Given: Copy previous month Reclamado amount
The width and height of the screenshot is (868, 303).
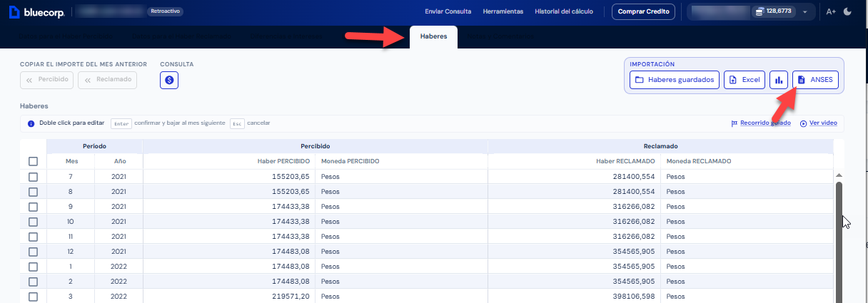Looking at the screenshot, I should point(107,80).
